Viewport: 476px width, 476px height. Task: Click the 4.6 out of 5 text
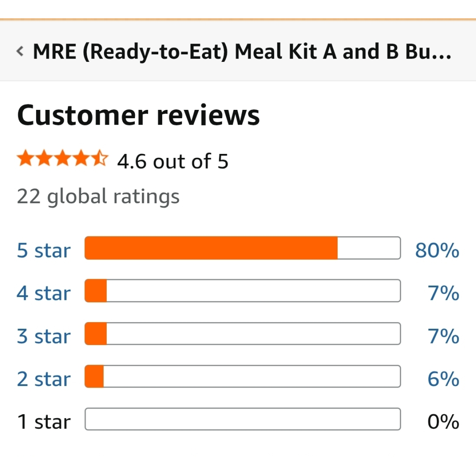tap(173, 161)
